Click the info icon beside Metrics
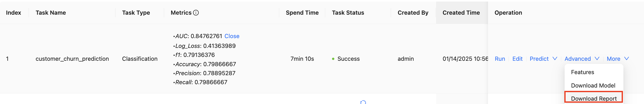644x104 pixels. click(196, 13)
